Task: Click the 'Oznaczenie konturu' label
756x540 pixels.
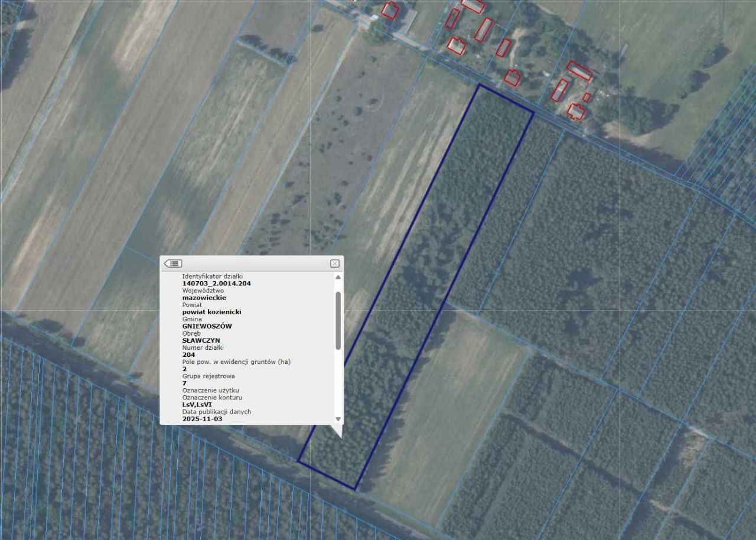Action: (x=212, y=398)
